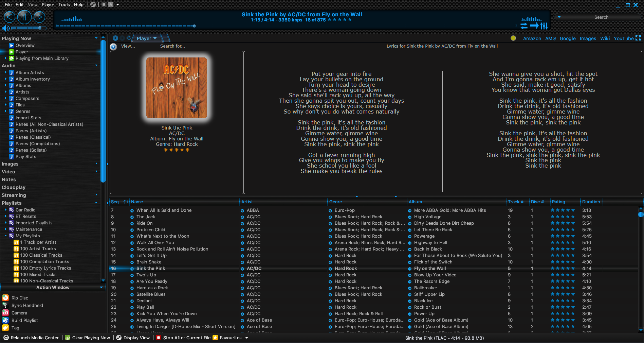Collapse the My Playlists tree node
This screenshot has height=343, width=644.
(x=5, y=236)
